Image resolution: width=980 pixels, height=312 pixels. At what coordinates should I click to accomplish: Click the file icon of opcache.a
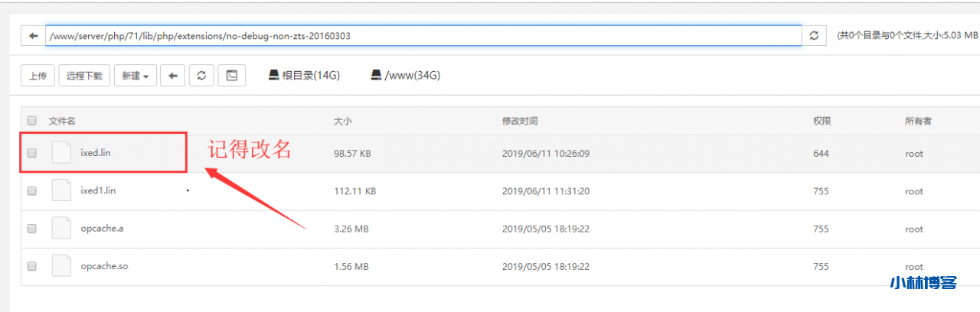tap(61, 229)
